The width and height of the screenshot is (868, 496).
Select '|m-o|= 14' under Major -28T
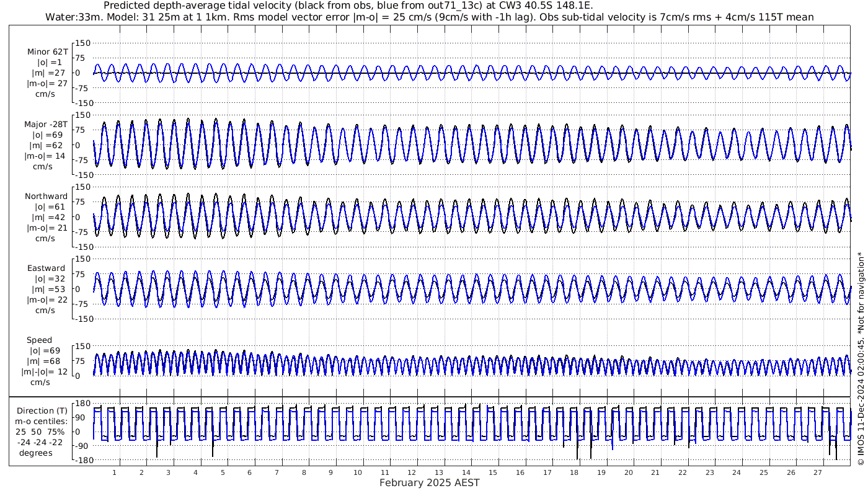(45, 156)
